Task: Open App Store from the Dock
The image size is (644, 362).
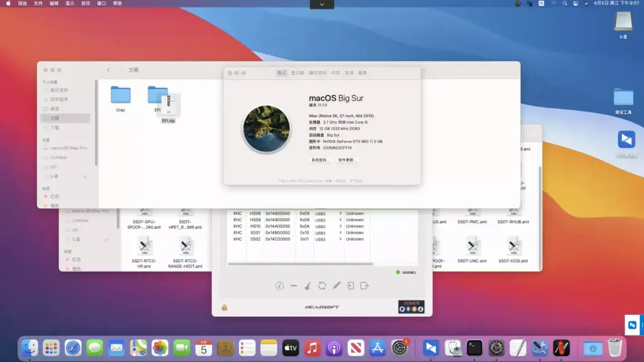Action: click(377, 348)
